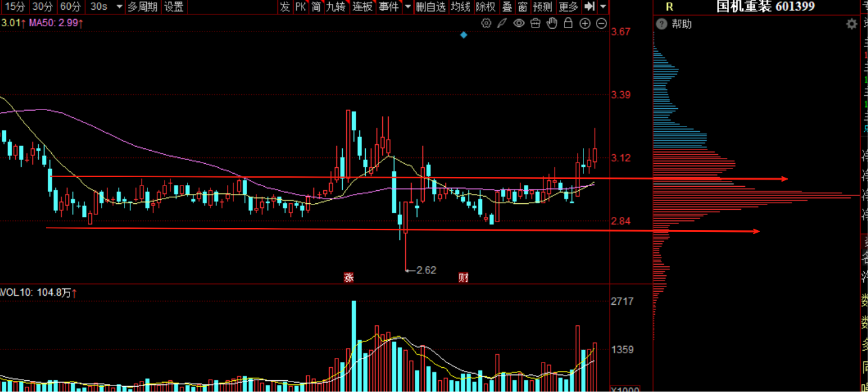Click the tallest cyan volume bar
The width and height of the screenshot is (868, 392).
(354, 346)
